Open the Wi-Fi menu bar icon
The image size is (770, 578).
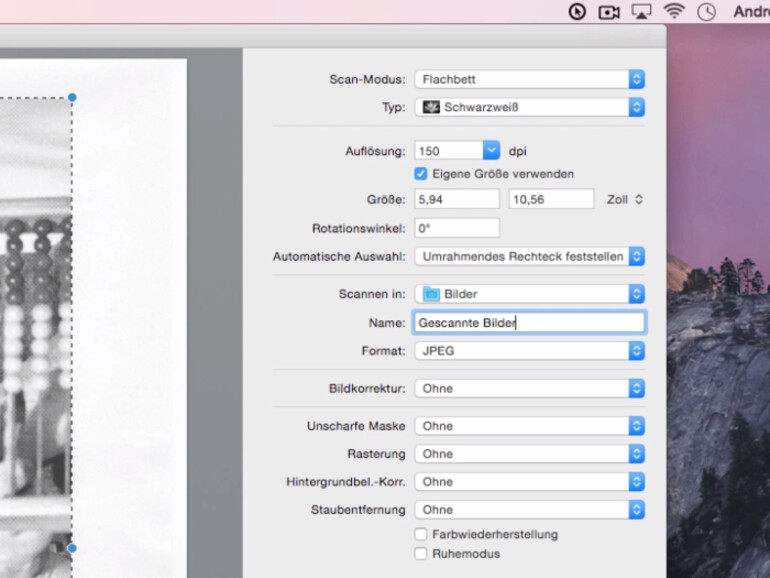coord(674,11)
